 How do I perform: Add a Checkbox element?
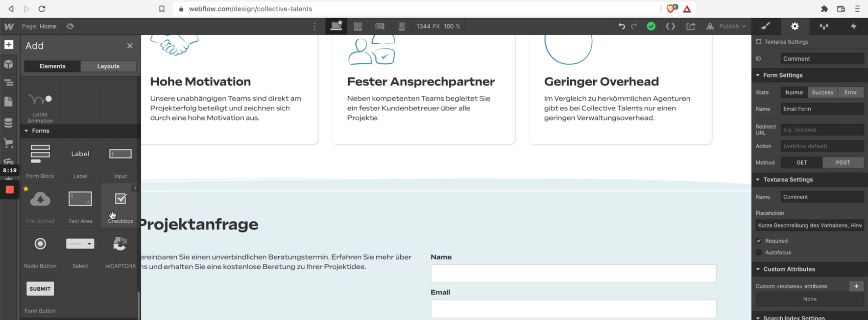point(120,206)
